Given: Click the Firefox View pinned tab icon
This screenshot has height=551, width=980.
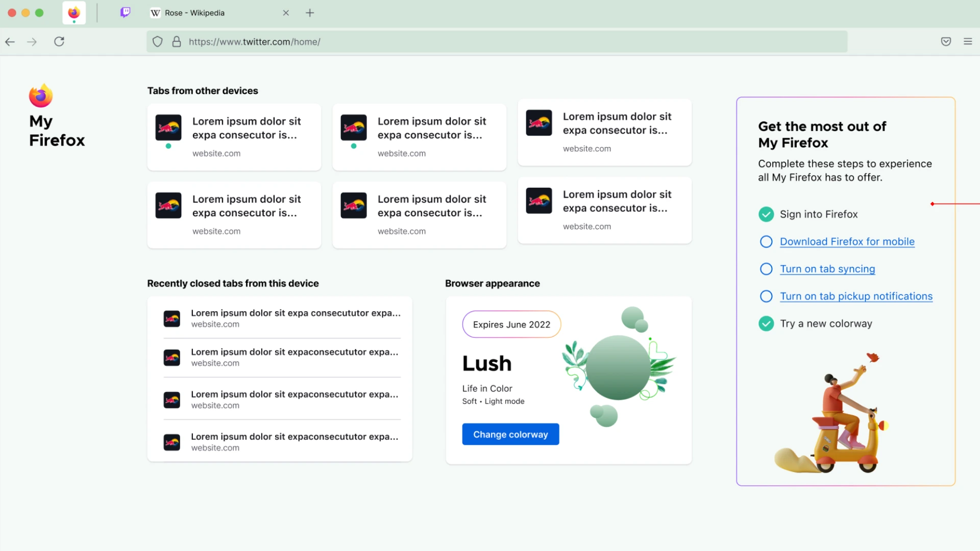Looking at the screenshot, I should pos(74,13).
